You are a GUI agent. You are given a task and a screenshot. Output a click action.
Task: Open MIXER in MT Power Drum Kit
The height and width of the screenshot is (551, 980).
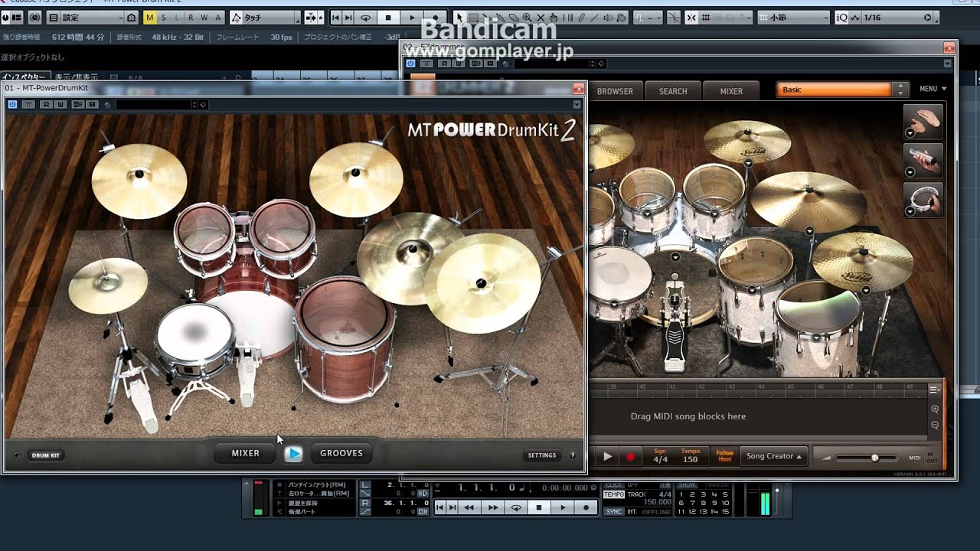pyautogui.click(x=246, y=453)
